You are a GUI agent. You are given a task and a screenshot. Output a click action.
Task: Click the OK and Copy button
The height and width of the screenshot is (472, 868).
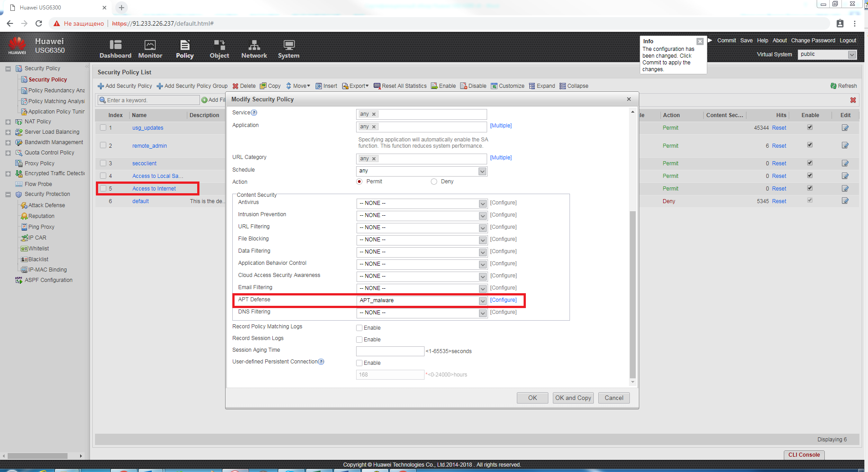tap(573, 398)
